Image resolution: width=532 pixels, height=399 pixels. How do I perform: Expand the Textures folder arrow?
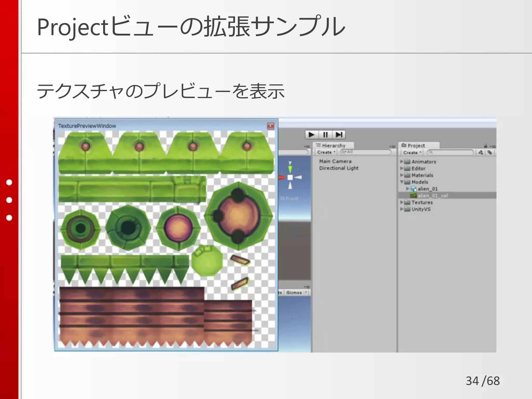[402, 202]
